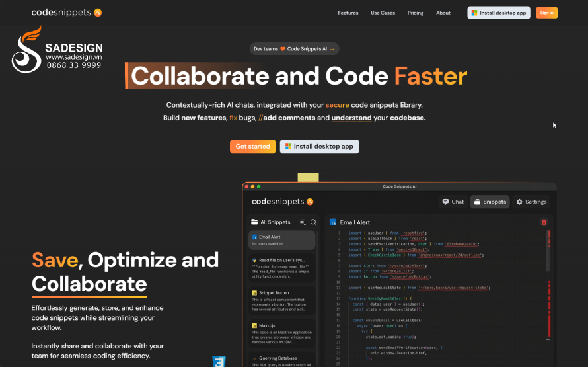
Task: Click the sort snippets icon
Action: tap(303, 222)
